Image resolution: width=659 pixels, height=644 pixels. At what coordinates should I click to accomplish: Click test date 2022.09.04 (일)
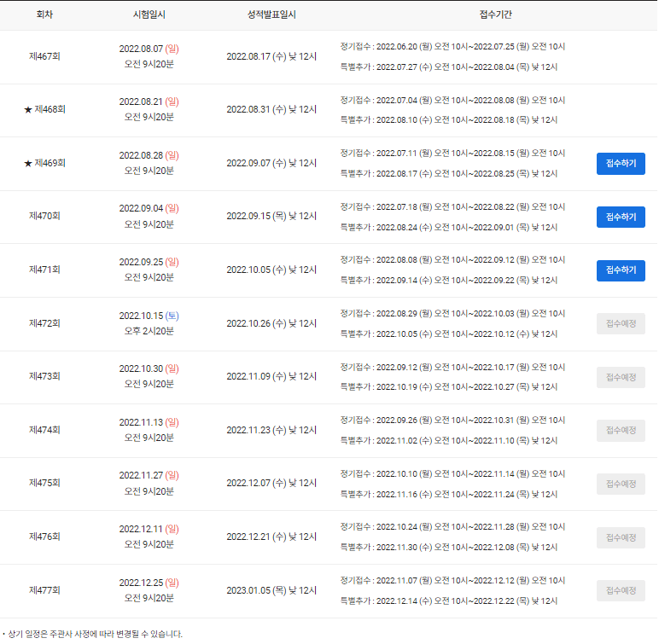[x=149, y=208]
